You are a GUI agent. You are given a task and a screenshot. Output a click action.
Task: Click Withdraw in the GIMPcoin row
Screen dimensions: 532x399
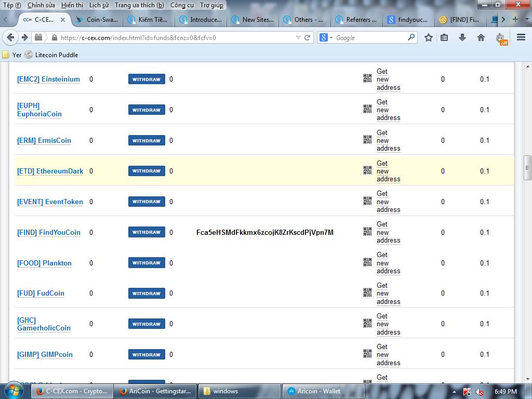click(x=147, y=354)
